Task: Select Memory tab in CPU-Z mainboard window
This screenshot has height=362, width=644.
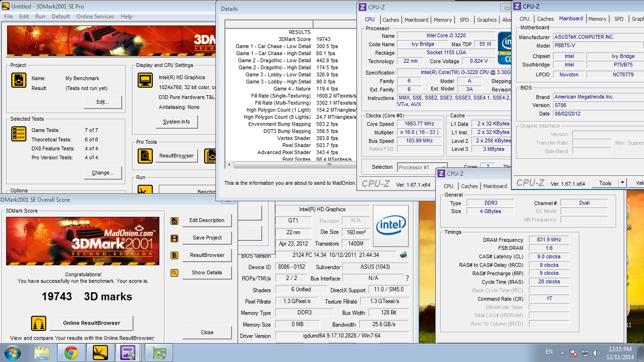Action: pyautogui.click(x=597, y=19)
